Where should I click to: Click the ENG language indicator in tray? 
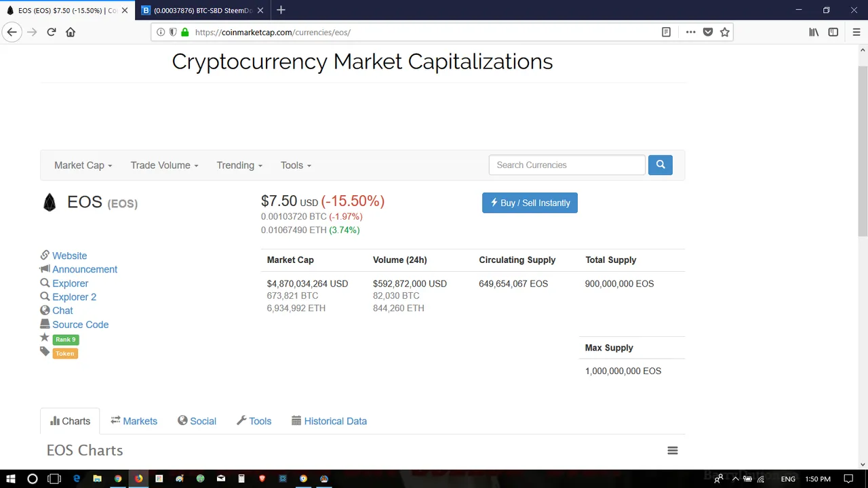788,479
